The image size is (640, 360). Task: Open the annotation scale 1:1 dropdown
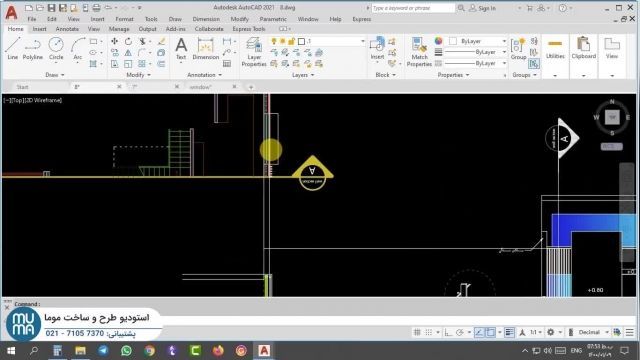[536, 332]
